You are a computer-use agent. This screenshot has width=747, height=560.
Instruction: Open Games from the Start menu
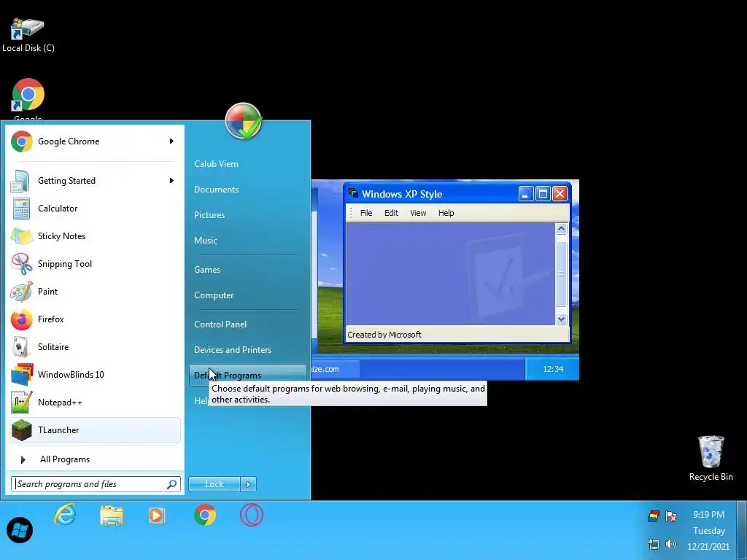(207, 270)
